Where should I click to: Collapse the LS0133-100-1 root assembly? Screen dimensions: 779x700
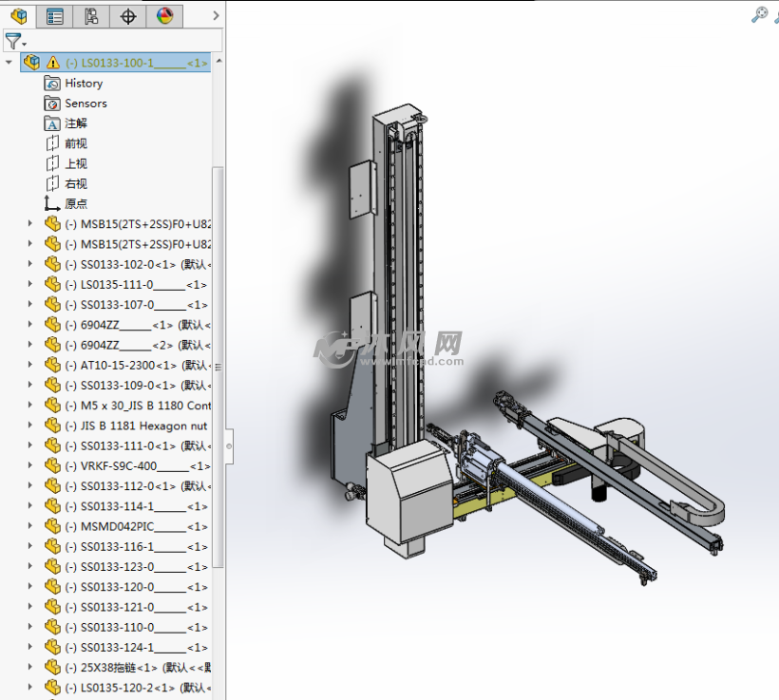click(9, 63)
